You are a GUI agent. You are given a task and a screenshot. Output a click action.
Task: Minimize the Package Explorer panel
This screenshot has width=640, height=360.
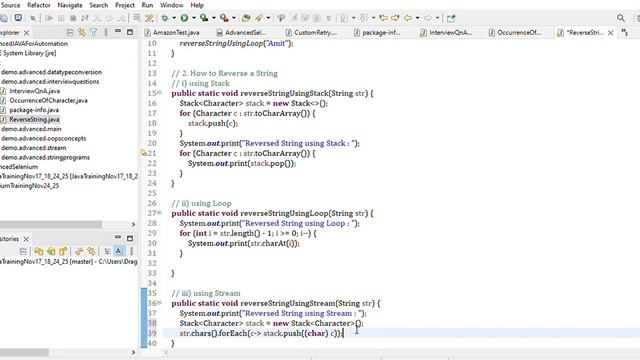[x=118, y=31]
